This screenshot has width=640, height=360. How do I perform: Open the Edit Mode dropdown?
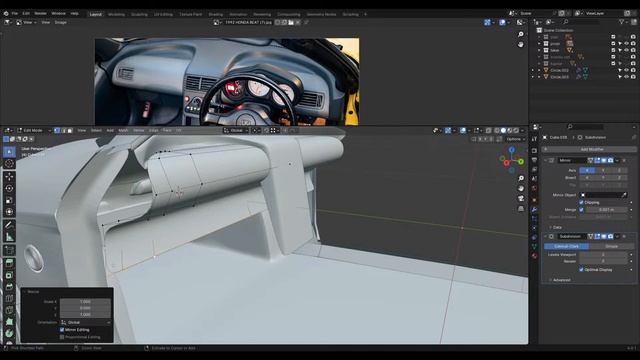[34, 131]
